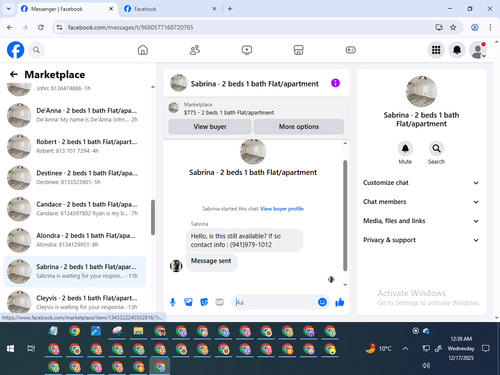Click the chat messages scrollbar thumb
500x375 pixels.
pos(345,215)
